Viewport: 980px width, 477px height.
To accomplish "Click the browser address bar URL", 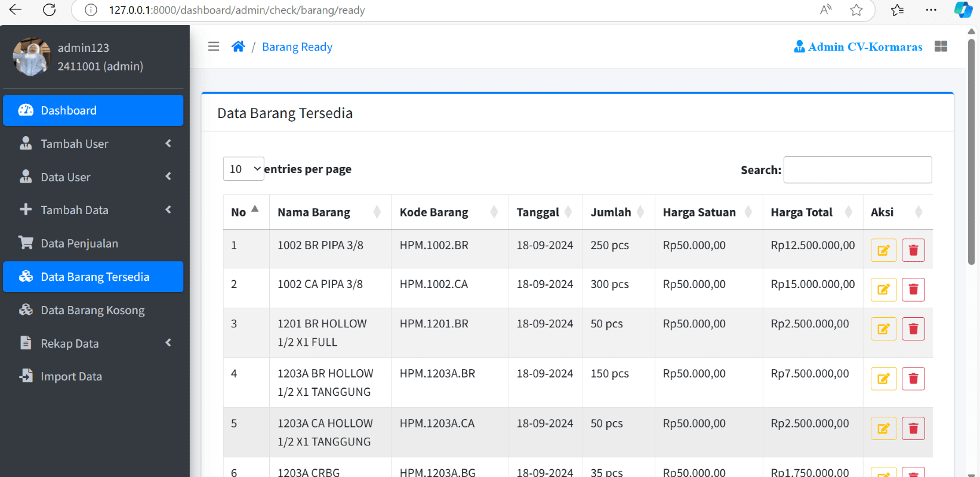I will 237,10.
